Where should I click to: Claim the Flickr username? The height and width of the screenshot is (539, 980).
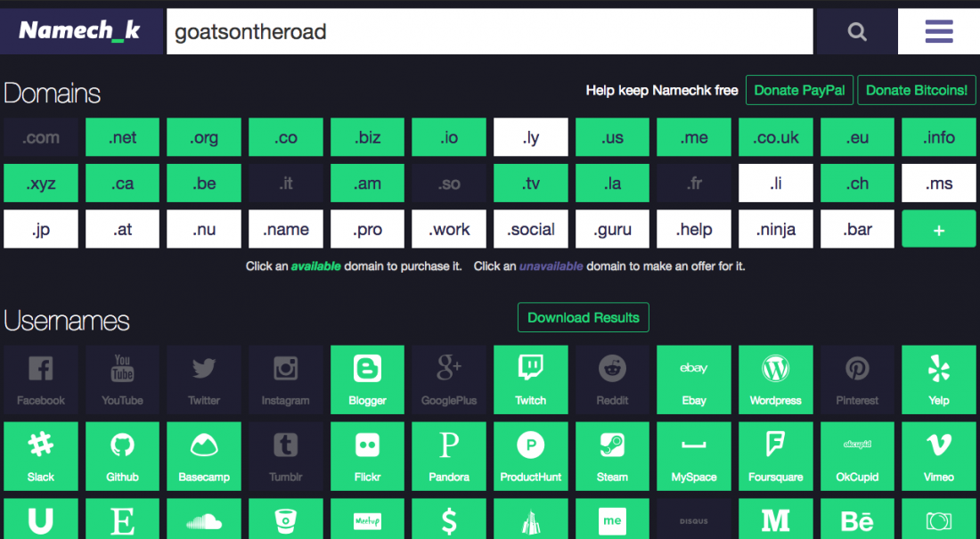[367, 456]
